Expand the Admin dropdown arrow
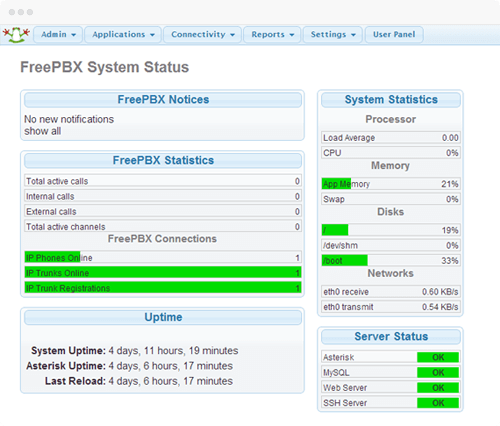Viewport: 500px width, 426px height. point(74,35)
